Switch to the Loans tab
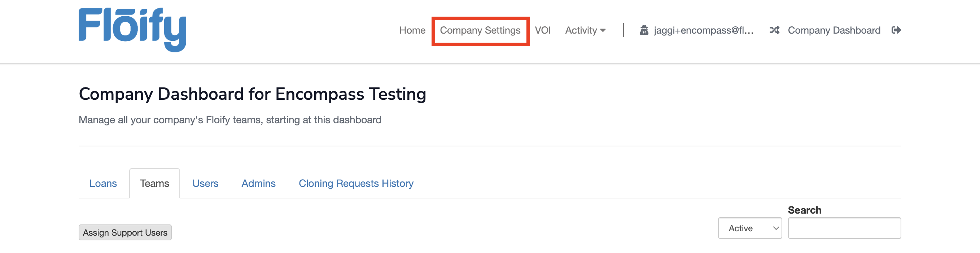The height and width of the screenshot is (253, 980). click(103, 183)
